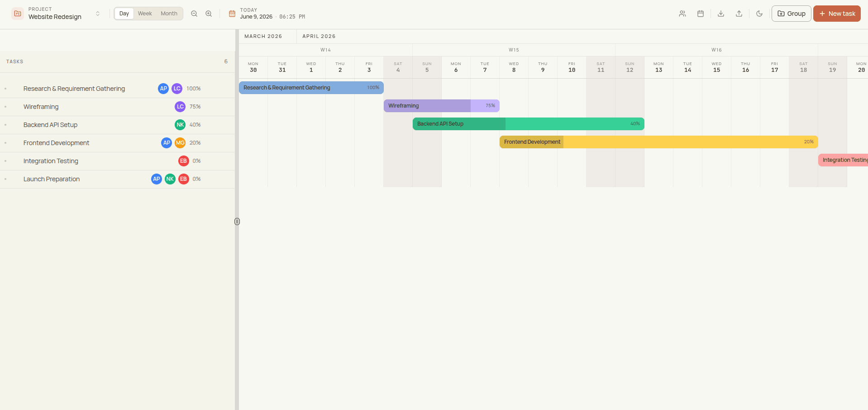Click the W15 week header
Screen dimensions: 868x410
click(514, 50)
